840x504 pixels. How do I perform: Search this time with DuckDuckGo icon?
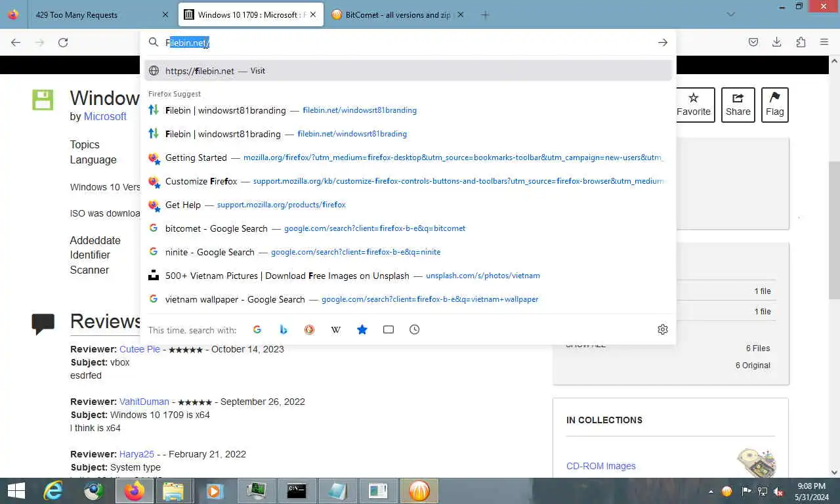pyautogui.click(x=310, y=329)
